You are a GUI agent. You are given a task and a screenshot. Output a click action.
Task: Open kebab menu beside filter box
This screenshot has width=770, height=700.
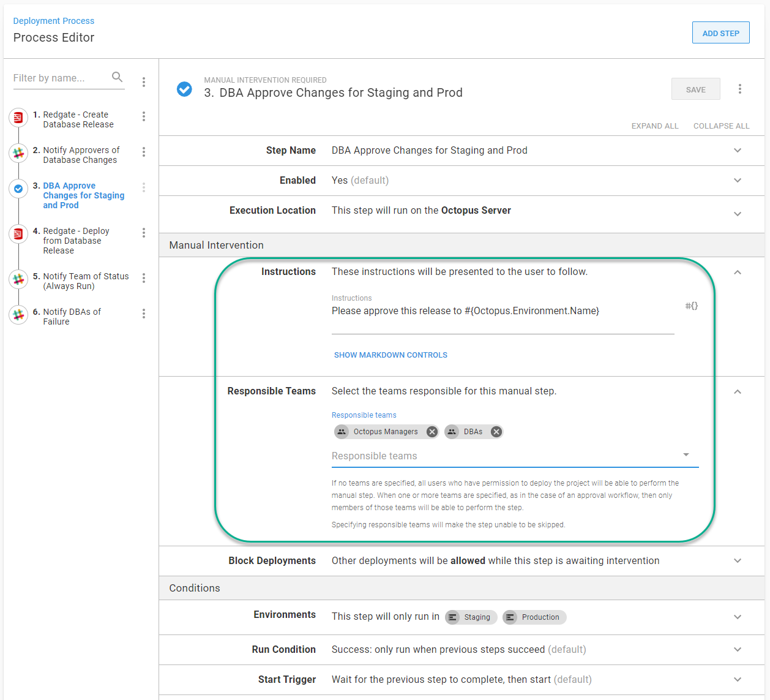point(144,82)
